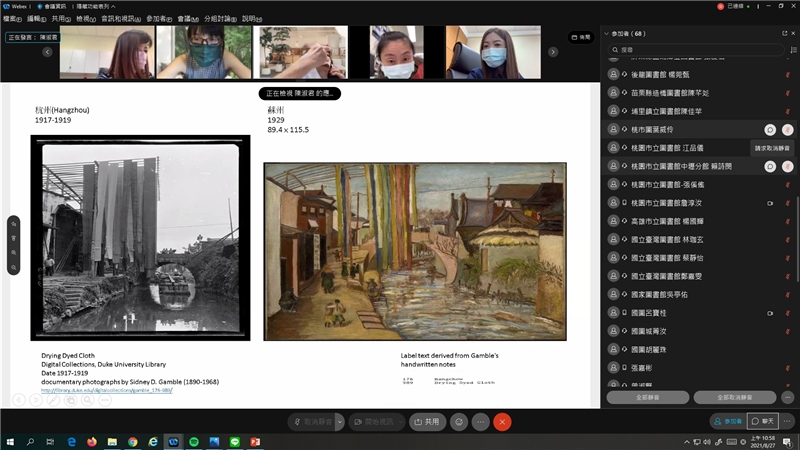Click the 全部取消靜音 unmute all button
This screenshot has width=800, height=450.
click(735, 397)
